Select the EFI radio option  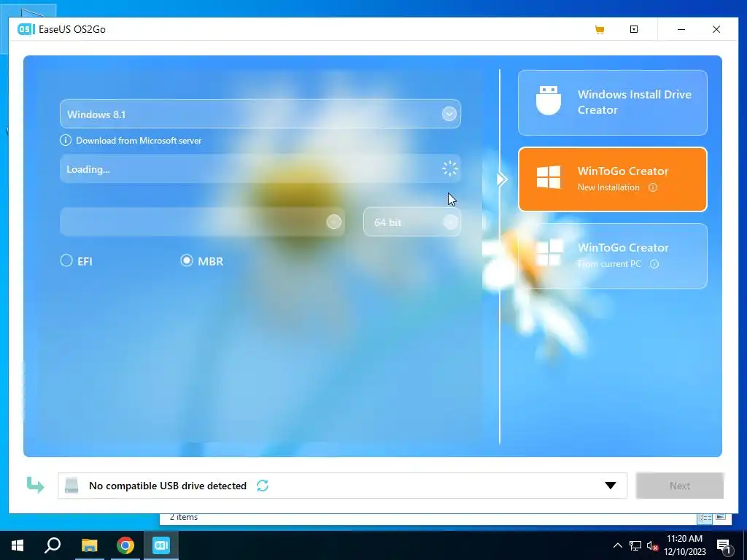(x=76, y=261)
